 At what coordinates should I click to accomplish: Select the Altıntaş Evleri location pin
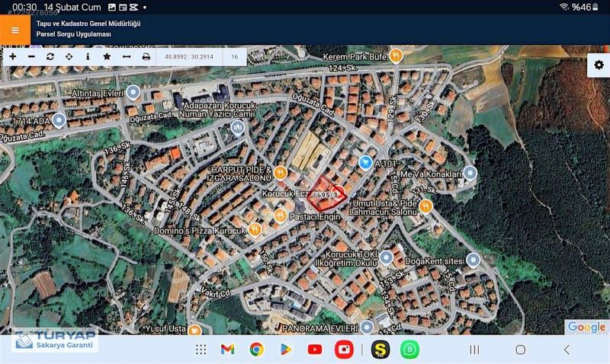(133, 93)
